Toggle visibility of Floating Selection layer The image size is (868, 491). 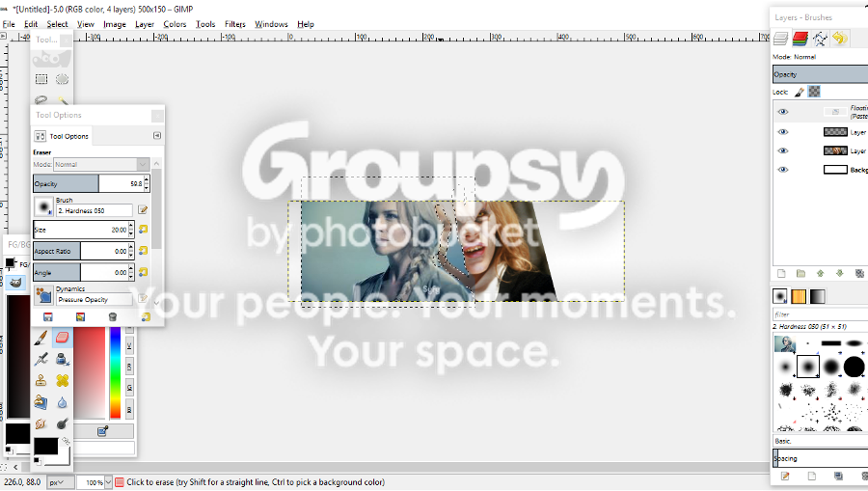783,112
